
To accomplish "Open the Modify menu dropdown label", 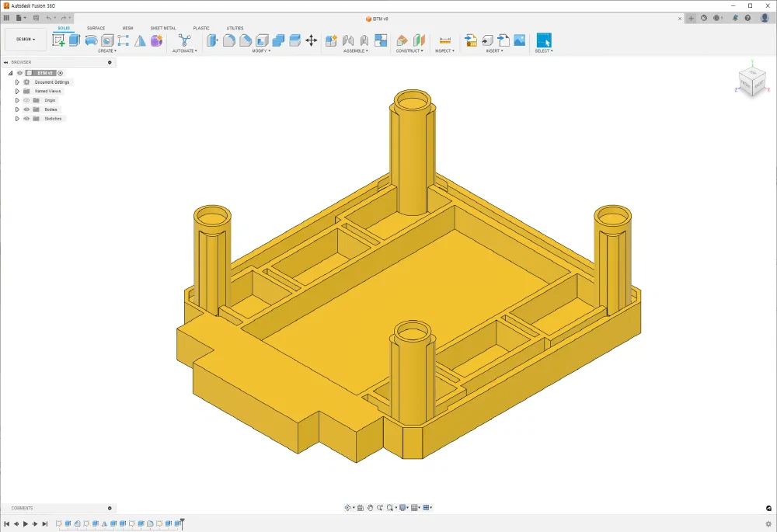I will point(262,51).
